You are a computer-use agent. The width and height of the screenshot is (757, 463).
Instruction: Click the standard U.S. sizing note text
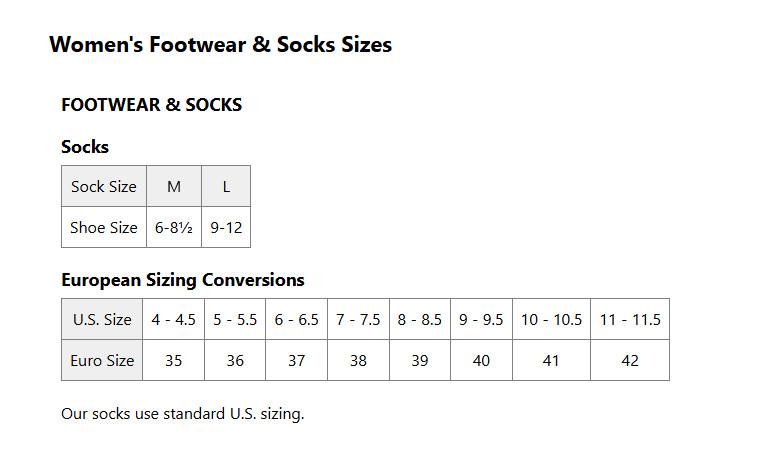coord(182,414)
